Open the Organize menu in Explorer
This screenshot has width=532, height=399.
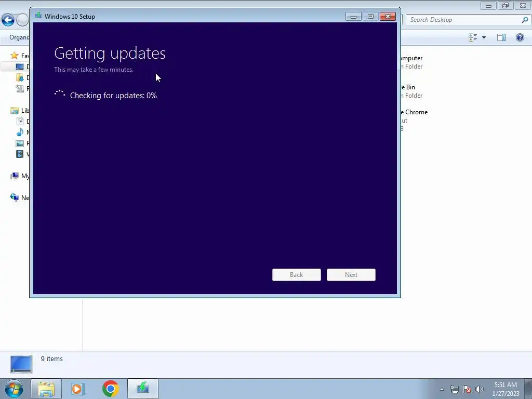(x=19, y=37)
